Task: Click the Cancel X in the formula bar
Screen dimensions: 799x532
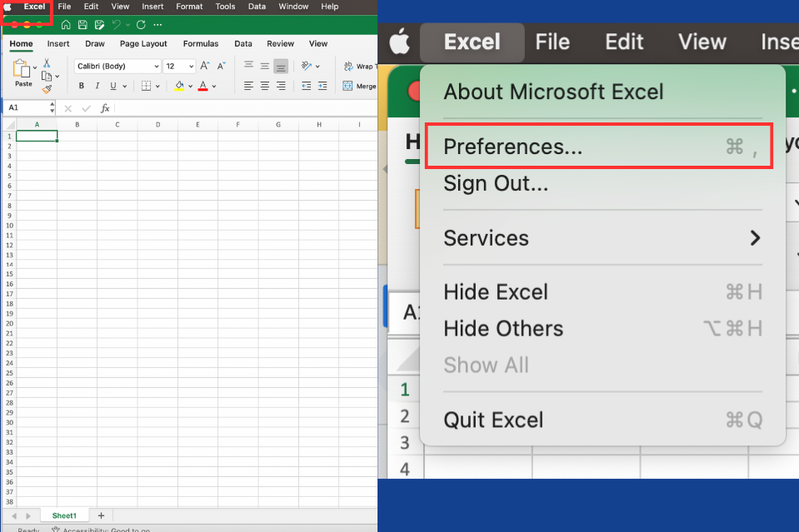Action: 68,108
